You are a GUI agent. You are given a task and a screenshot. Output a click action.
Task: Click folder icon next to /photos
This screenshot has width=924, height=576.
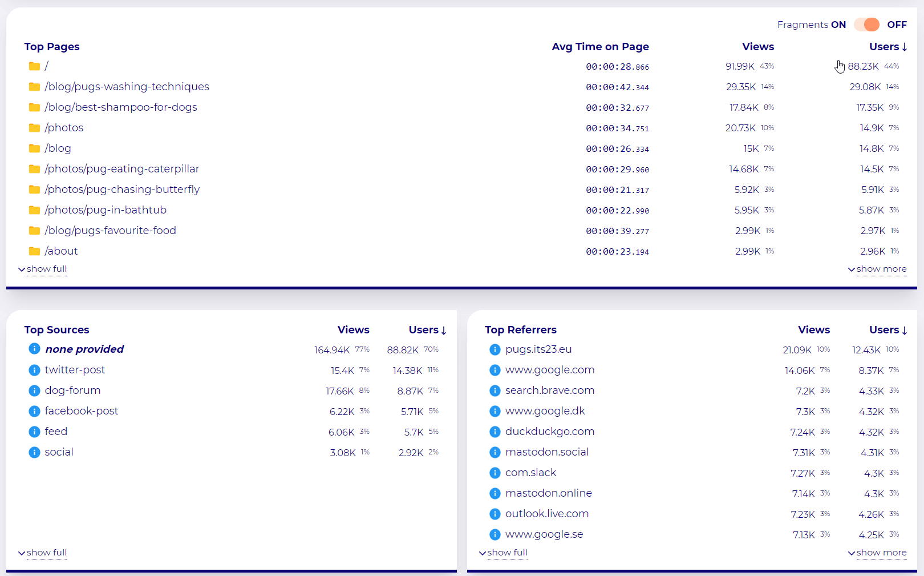(34, 128)
